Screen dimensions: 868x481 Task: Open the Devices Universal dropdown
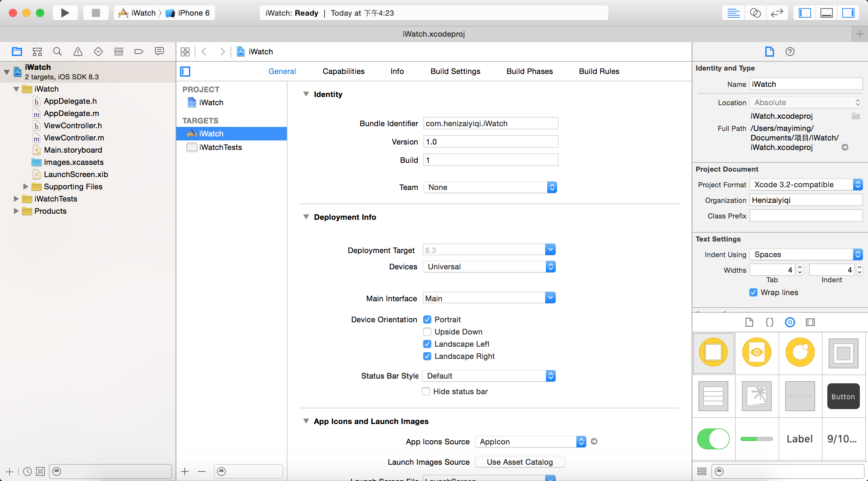[489, 267]
